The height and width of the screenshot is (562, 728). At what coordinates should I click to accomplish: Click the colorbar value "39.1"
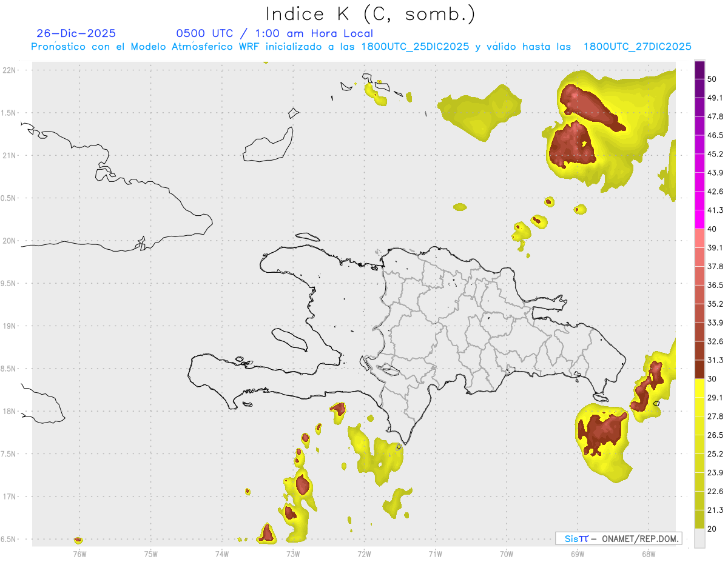click(716, 247)
